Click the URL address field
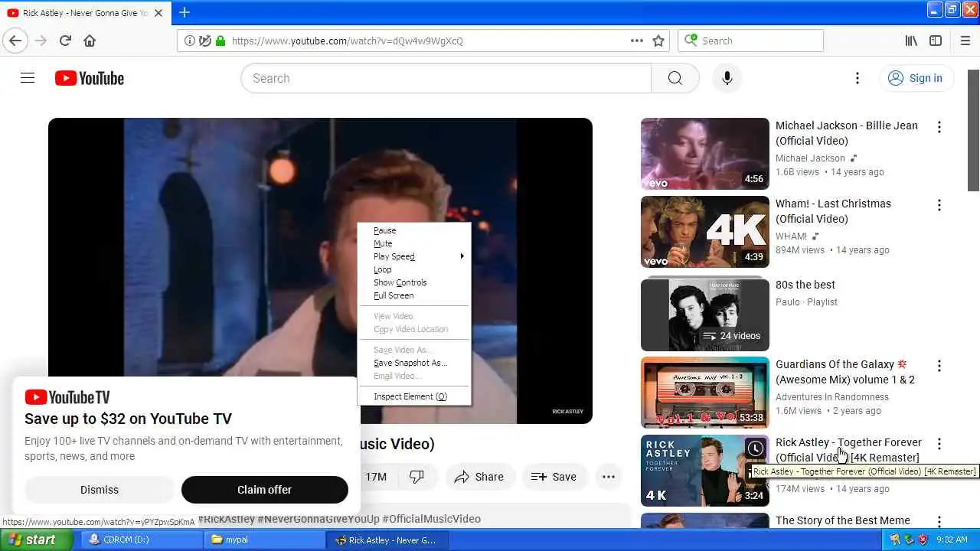Viewport: 980px width, 551px height. pyautogui.click(x=425, y=41)
